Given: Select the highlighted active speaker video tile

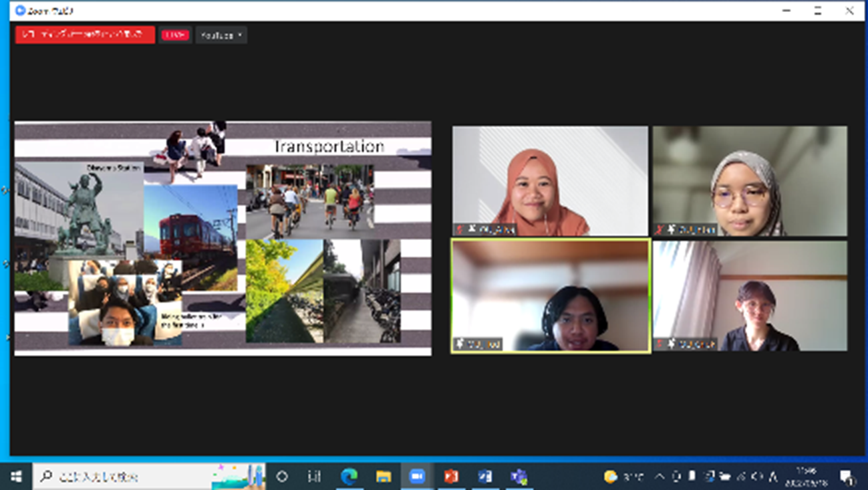Looking at the screenshot, I should coord(550,294).
